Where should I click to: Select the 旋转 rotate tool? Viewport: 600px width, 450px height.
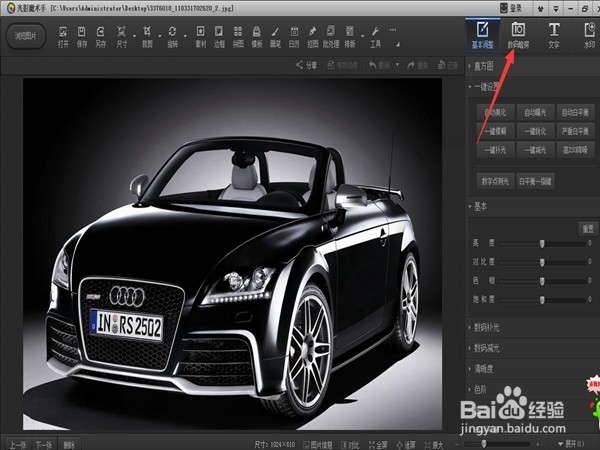tap(173, 37)
